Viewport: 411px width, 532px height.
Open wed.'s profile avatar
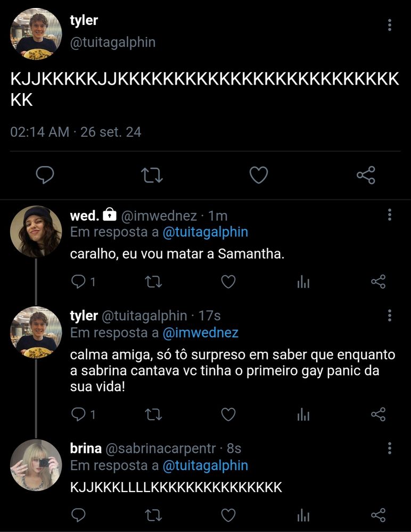36,232
